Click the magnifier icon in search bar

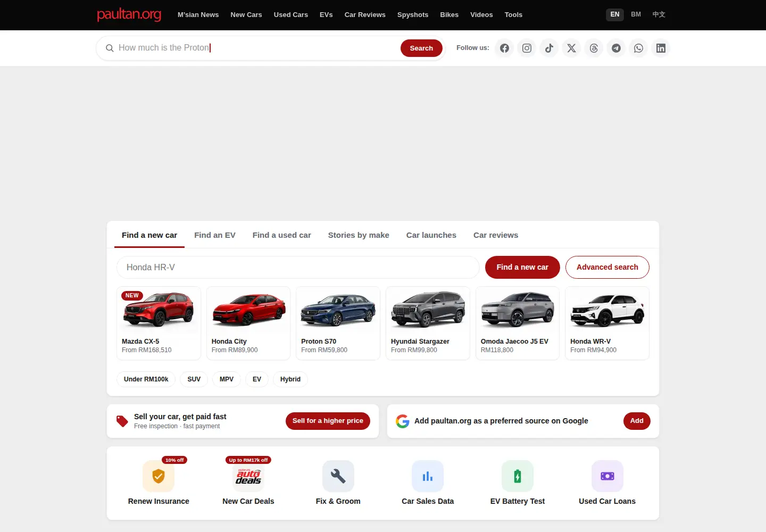(x=110, y=48)
